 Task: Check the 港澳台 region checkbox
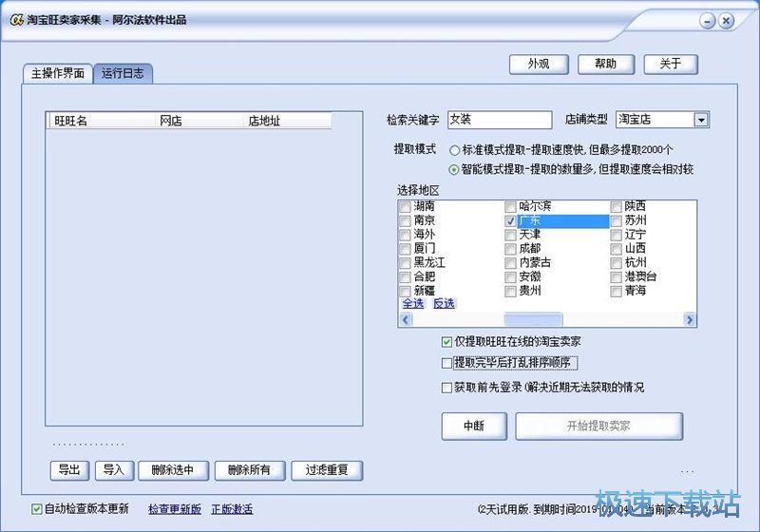(616, 277)
